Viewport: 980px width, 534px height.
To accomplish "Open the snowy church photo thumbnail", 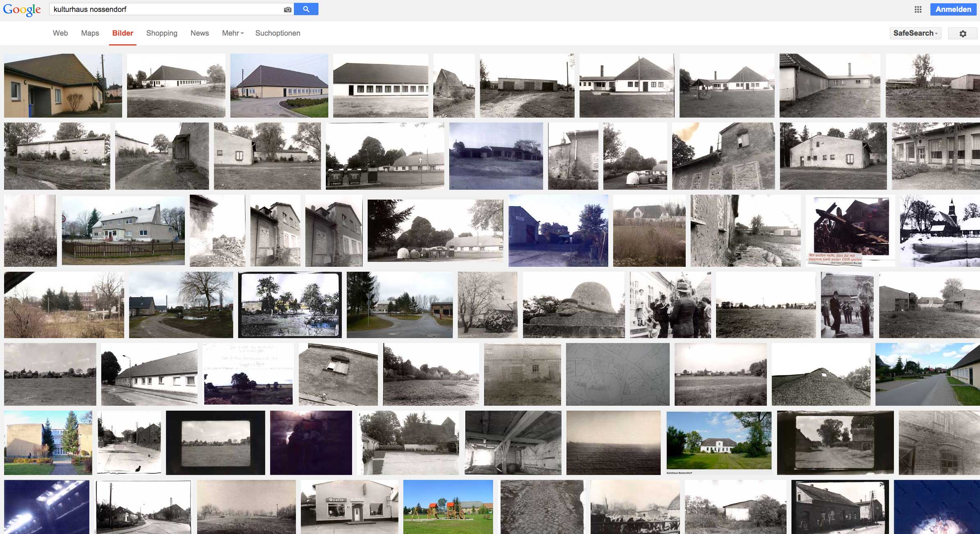I will point(939,230).
